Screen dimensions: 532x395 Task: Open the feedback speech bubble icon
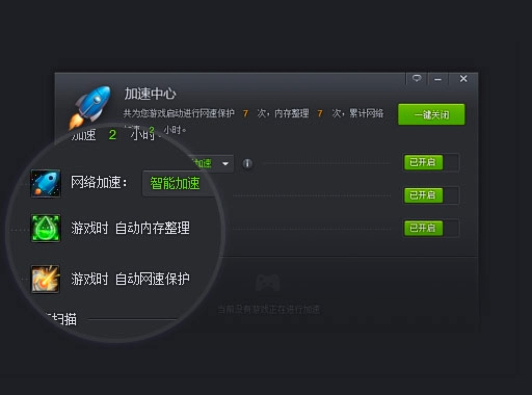(417, 78)
